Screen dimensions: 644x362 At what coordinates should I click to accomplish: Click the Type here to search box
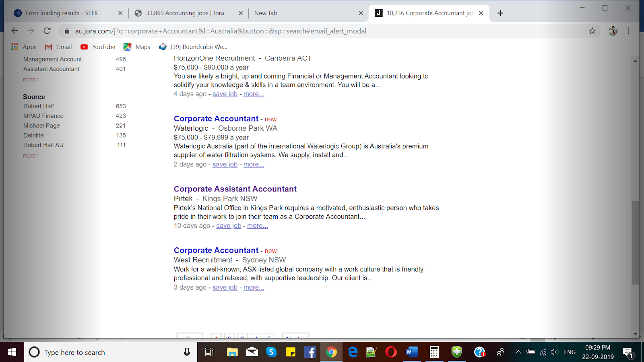[111, 352]
